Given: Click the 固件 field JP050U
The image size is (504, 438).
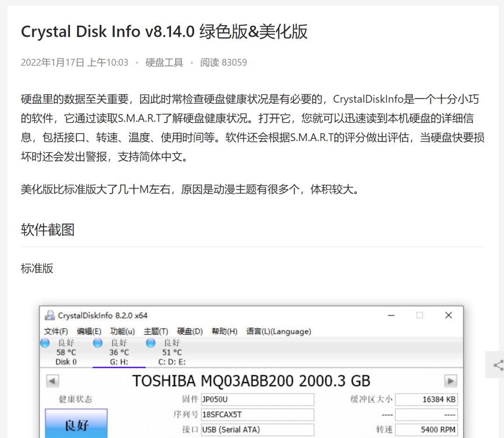Looking at the screenshot, I should 258,399.
